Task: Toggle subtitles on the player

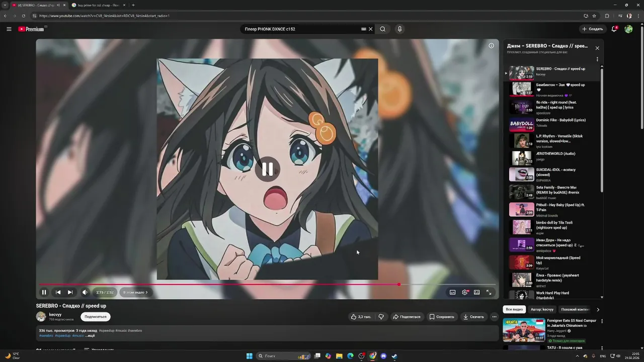Action: (x=452, y=292)
